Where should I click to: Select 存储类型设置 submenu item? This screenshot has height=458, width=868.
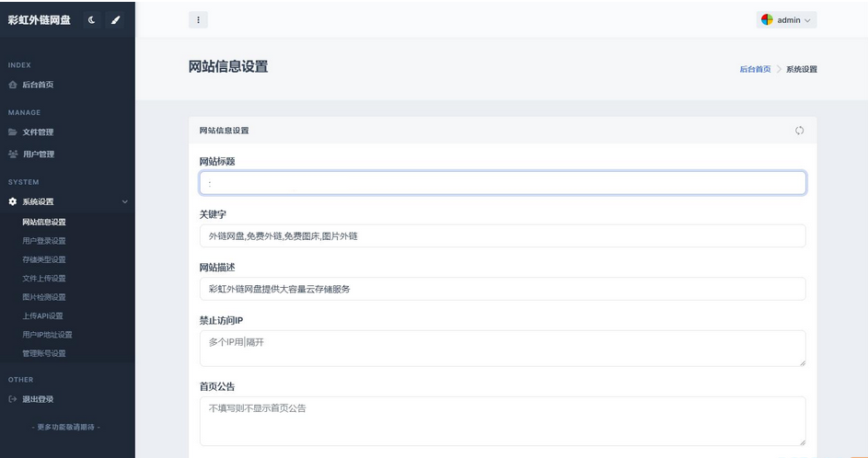tap(44, 259)
